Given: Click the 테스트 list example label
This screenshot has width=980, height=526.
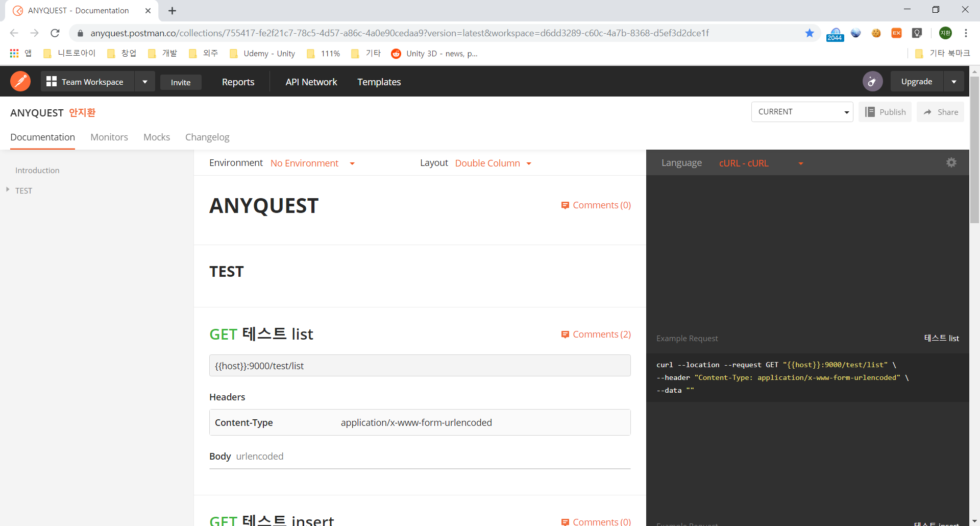Looking at the screenshot, I should click(x=941, y=339).
